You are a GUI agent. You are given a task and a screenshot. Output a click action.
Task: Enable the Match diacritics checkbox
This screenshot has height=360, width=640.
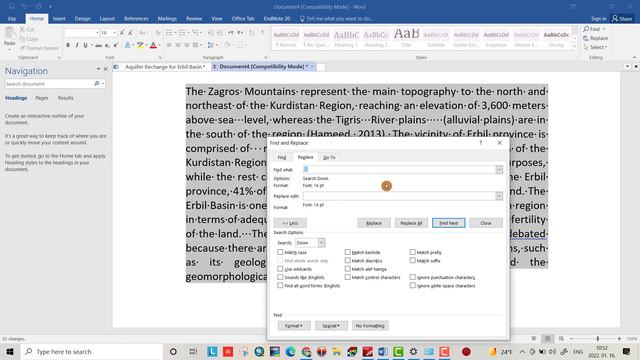pyautogui.click(x=347, y=260)
